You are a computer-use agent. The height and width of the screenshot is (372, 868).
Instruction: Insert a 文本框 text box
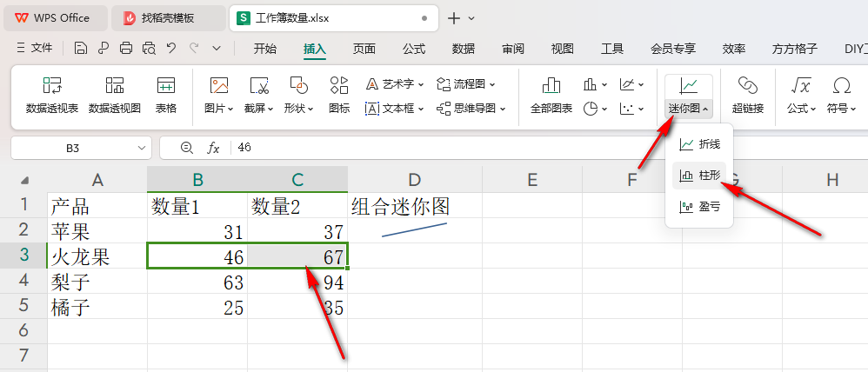(x=395, y=109)
